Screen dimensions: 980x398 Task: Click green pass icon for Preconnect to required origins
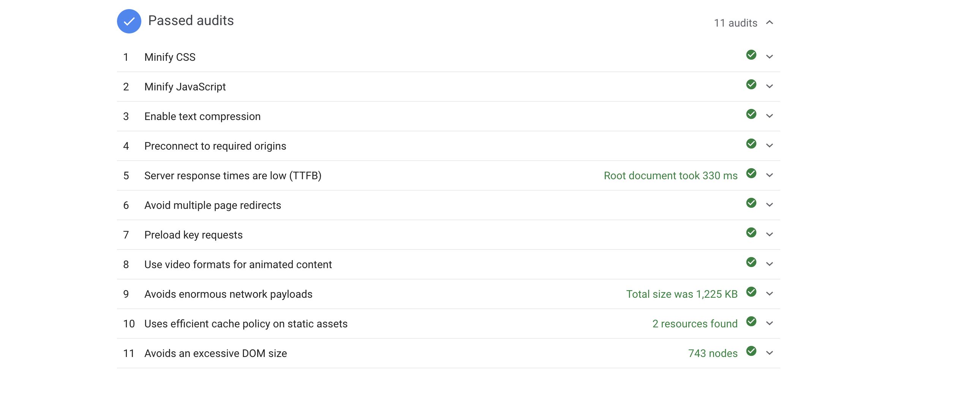tap(751, 144)
